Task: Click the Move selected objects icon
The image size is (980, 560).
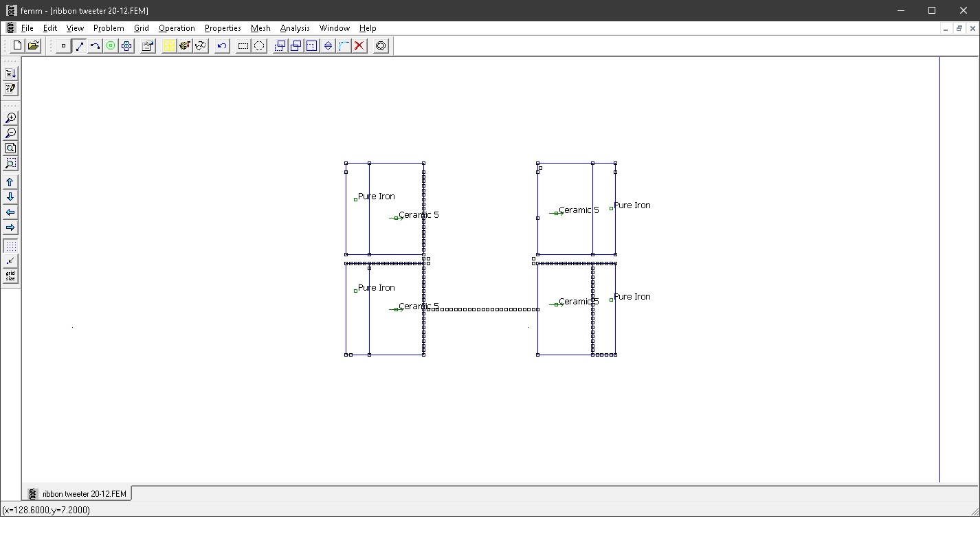Action: 280,46
